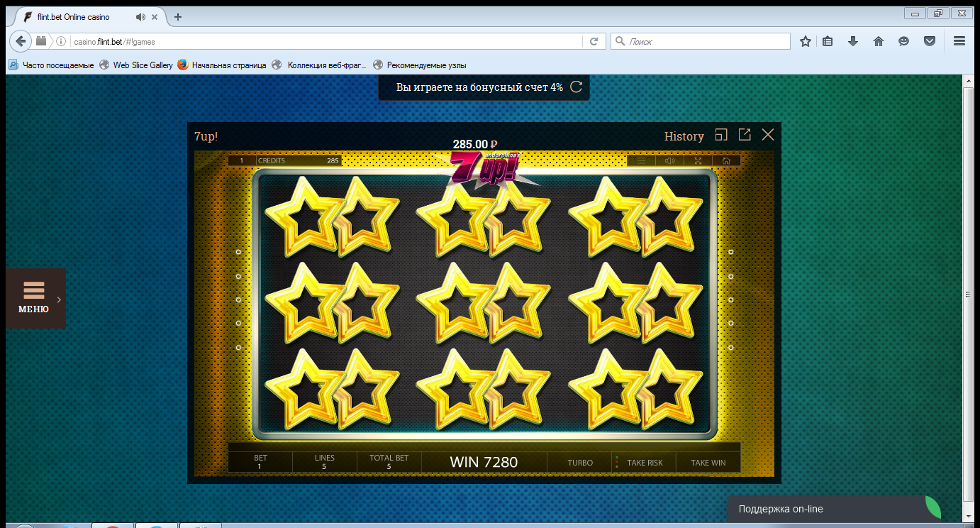Open the Pocket icon
Screen dimensions: 980x528
tap(930, 41)
